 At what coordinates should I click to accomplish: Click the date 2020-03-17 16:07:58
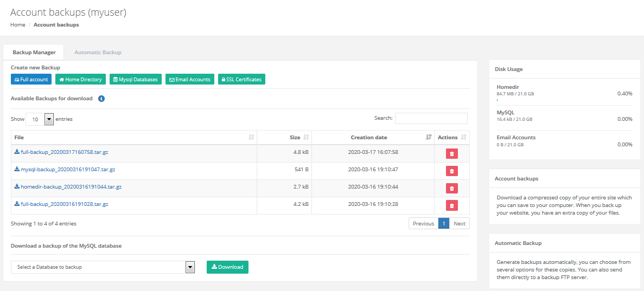373,152
